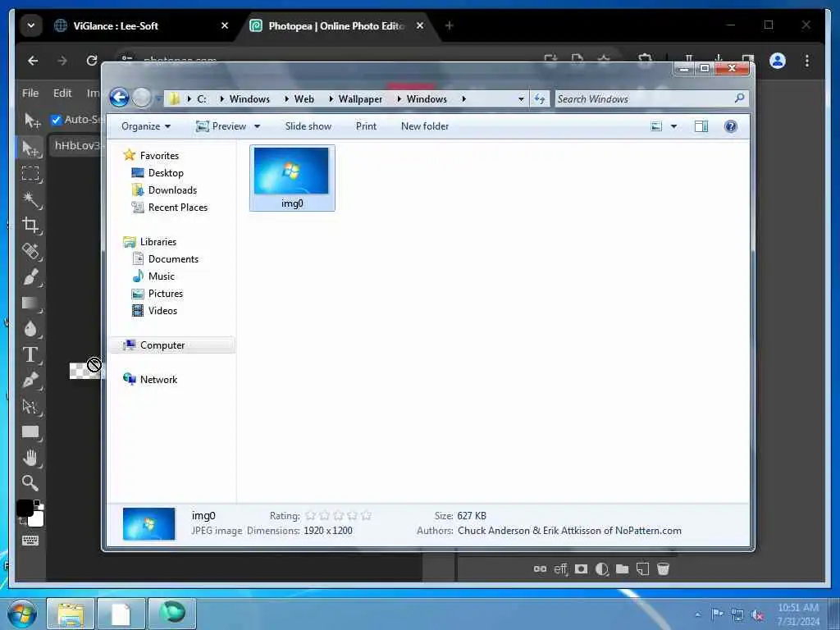Click the Preview button in Explorer toolbar
840x630 pixels.
click(x=221, y=126)
